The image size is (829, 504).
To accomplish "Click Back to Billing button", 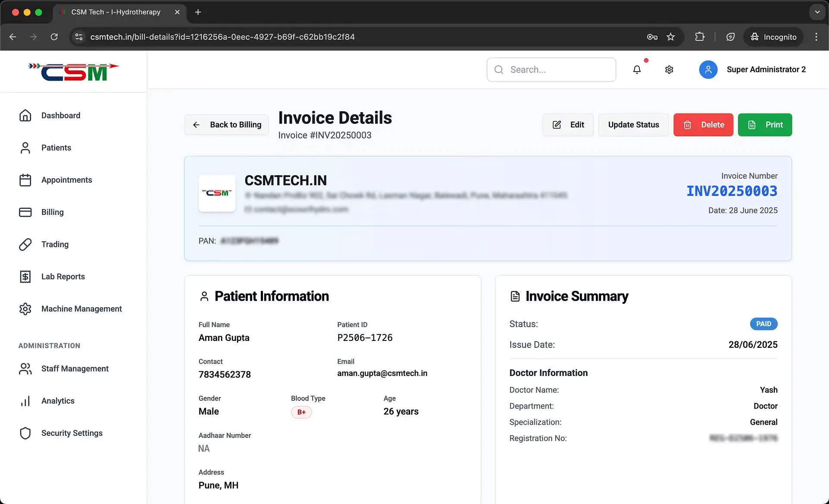I will click(x=227, y=125).
